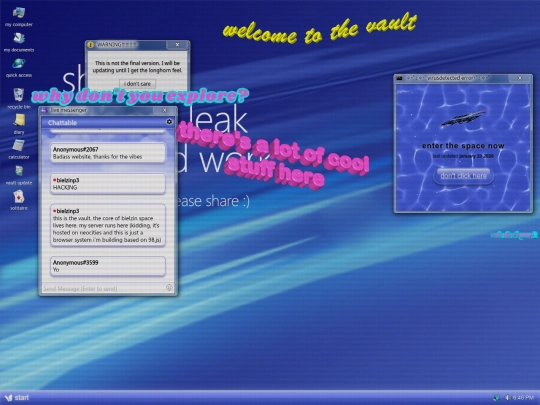
Task: Open the vault update icon
Action: 19,171
